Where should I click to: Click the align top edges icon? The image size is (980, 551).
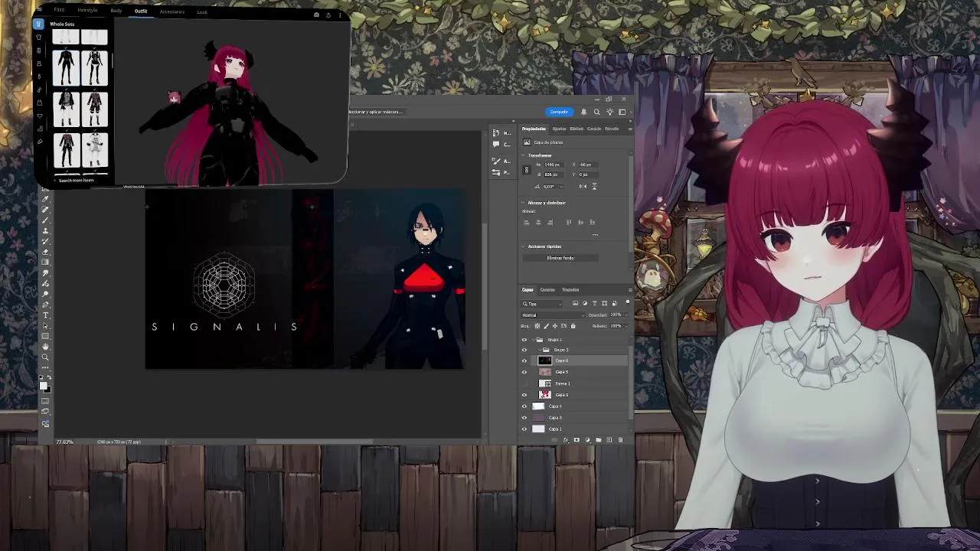pos(568,222)
